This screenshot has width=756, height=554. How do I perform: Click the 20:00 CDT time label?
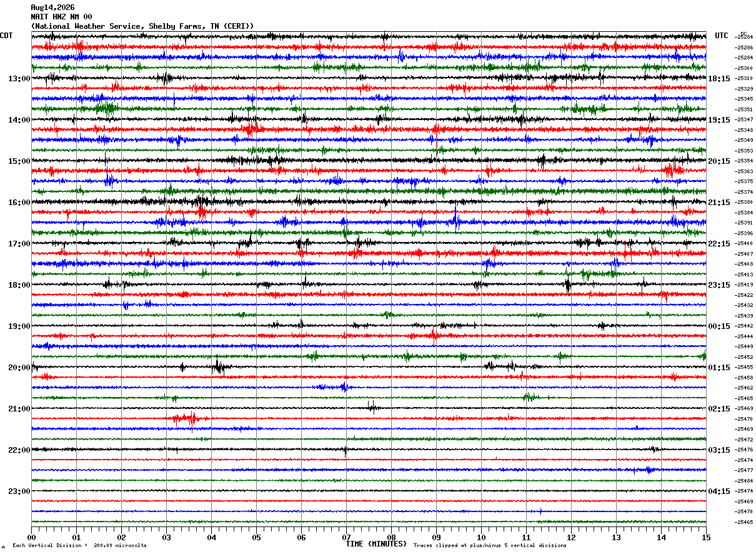pyautogui.click(x=19, y=367)
